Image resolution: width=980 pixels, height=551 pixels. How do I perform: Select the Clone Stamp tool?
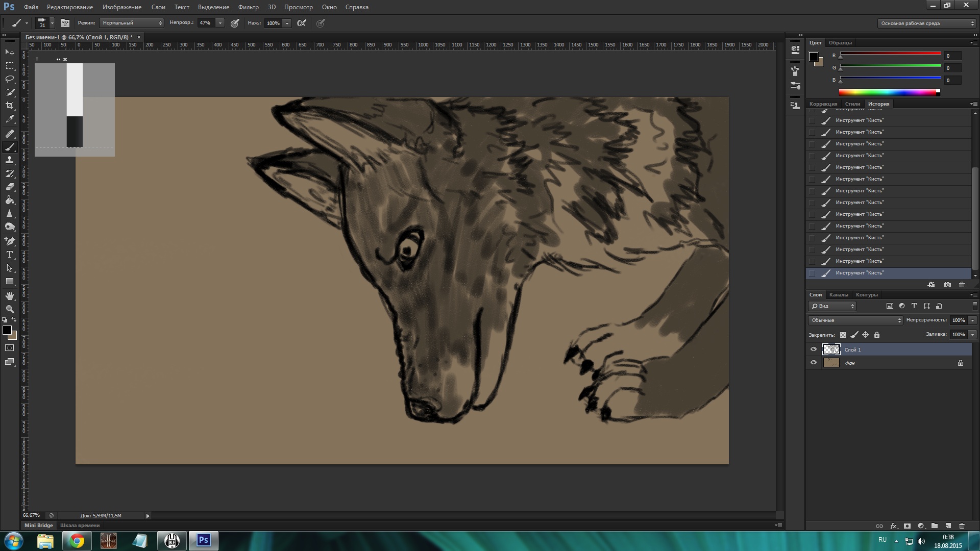click(9, 160)
